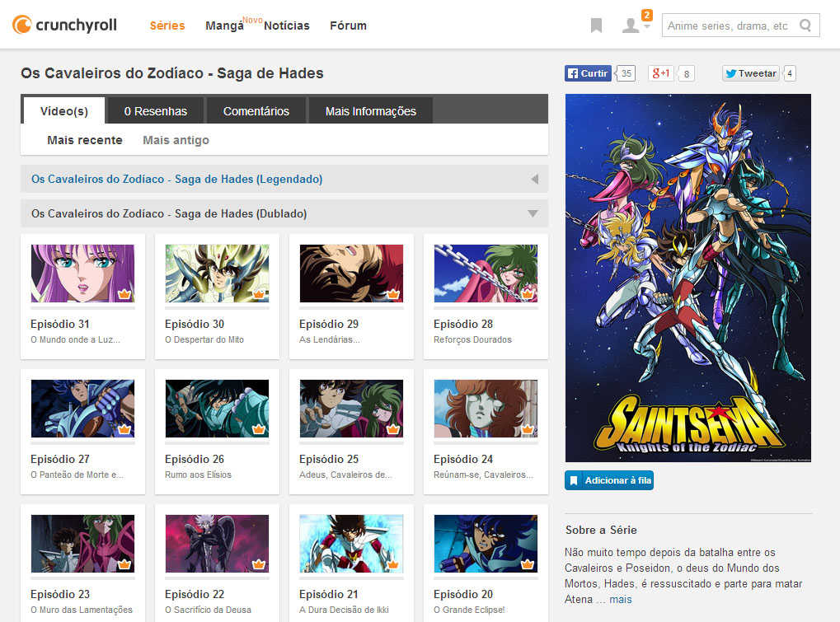Viewport: 840px width, 622px height.
Task: Sort episodes by Mais recente
Action: click(x=85, y=140)
